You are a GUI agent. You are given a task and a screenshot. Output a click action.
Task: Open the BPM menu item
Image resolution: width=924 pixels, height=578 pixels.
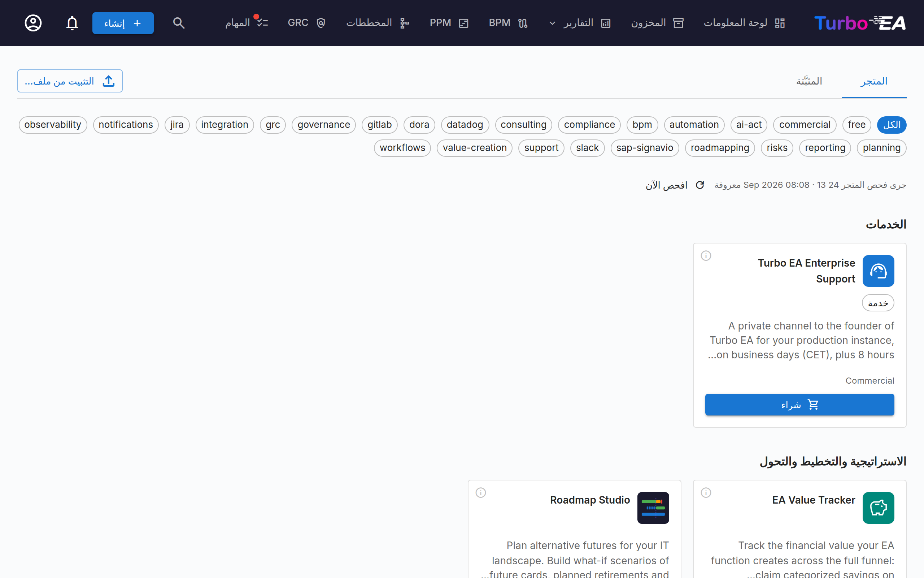pyautogui.click(x=508, y=23)
